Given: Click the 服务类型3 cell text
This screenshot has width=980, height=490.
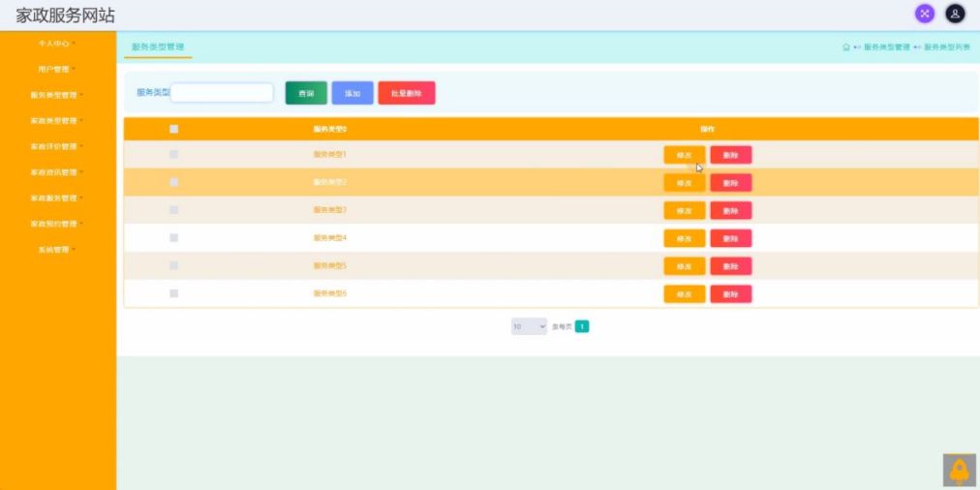Looking at the screenshot, I should [329, 210].
